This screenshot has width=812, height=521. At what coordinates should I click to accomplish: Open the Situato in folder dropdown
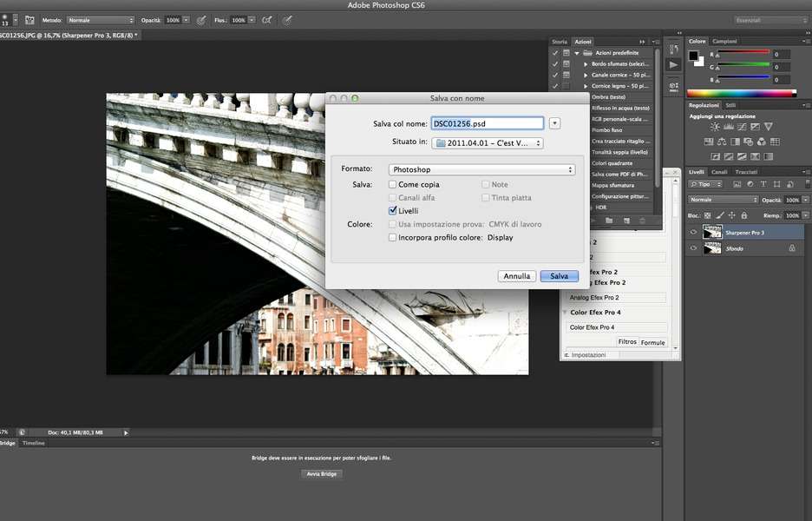487,142
